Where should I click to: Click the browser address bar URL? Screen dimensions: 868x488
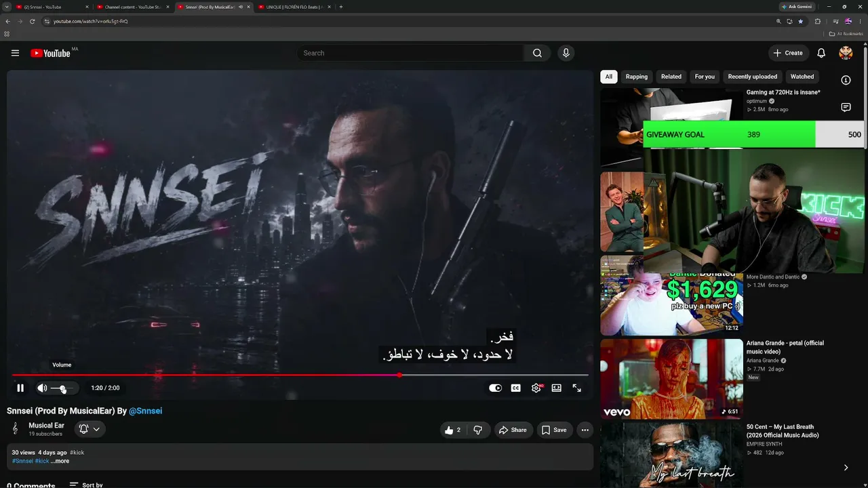pyautogui.click(x=91, y=21)
